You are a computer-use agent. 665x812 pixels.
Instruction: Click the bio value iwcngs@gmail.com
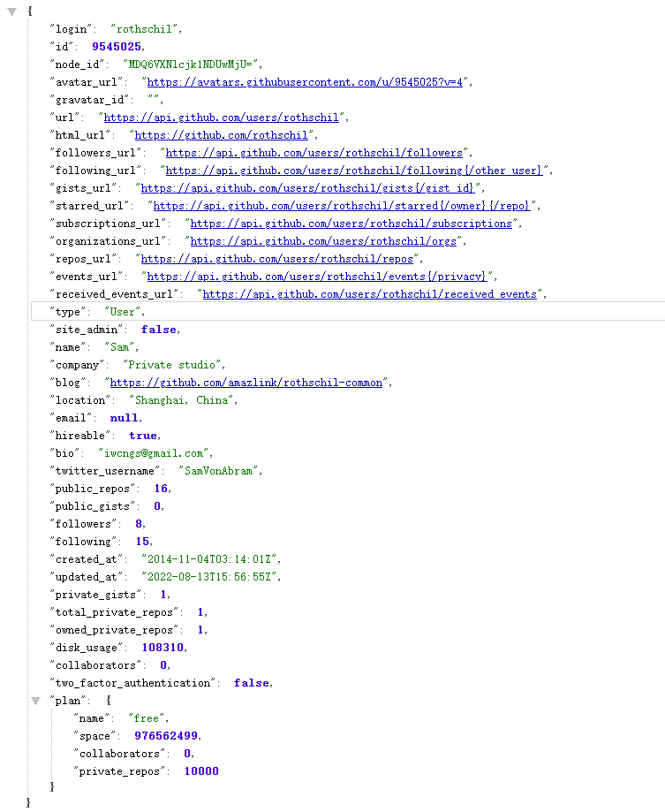[153, 453]
